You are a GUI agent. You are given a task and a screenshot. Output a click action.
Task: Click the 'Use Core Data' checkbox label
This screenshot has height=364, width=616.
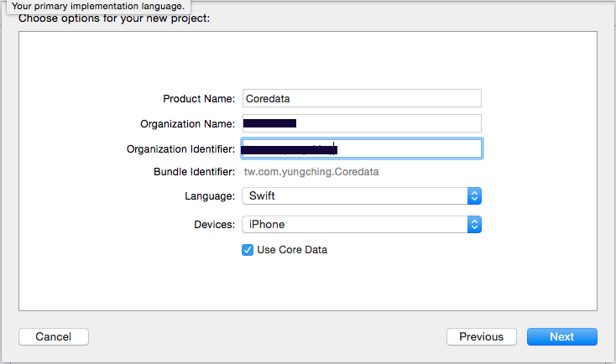[x=292, y=250]
